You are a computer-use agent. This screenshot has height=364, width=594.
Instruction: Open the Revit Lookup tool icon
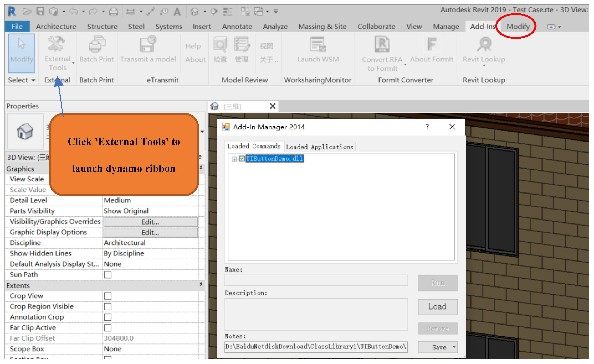(x=484, y=45)
